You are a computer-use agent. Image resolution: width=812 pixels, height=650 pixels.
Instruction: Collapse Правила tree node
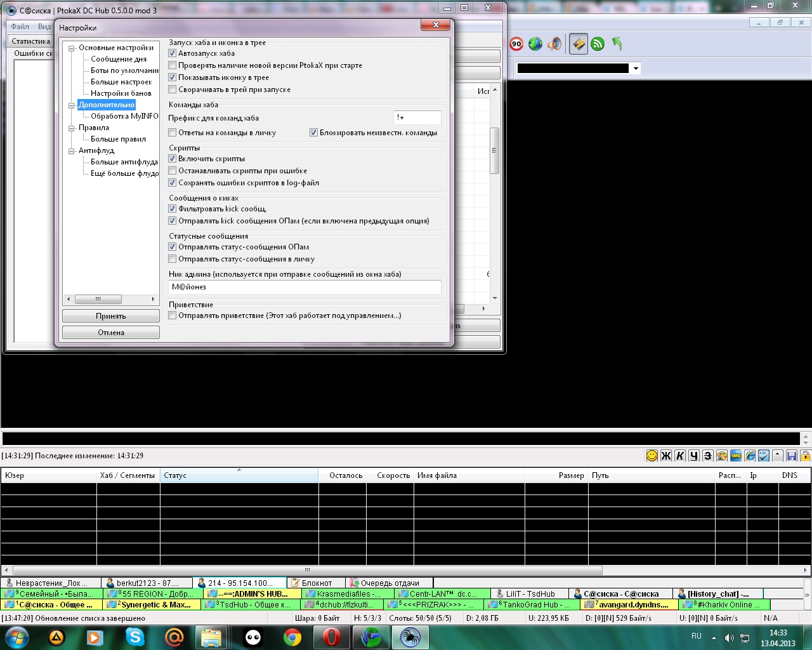pyautogui.click(x=72, y=128)
